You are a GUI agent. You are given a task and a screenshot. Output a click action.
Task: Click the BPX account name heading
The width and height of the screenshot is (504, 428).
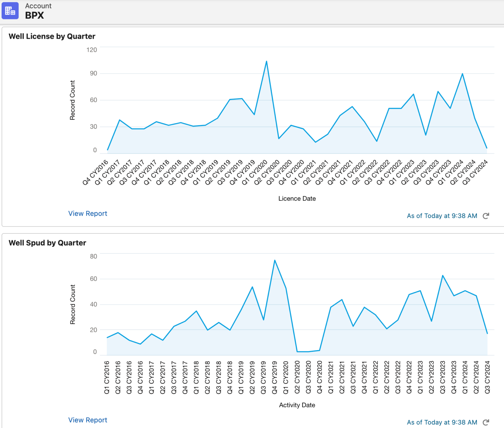[34, 15]
